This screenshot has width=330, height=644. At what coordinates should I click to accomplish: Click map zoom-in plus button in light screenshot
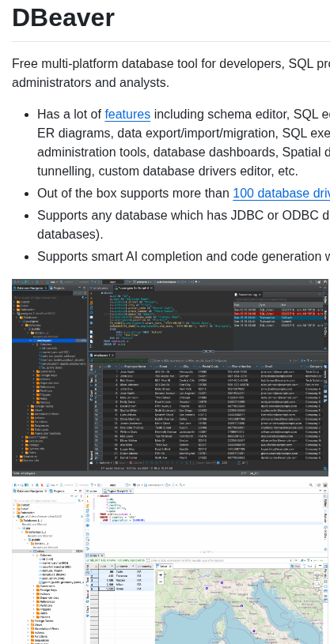pyautogui.click(x=161, y=574)
